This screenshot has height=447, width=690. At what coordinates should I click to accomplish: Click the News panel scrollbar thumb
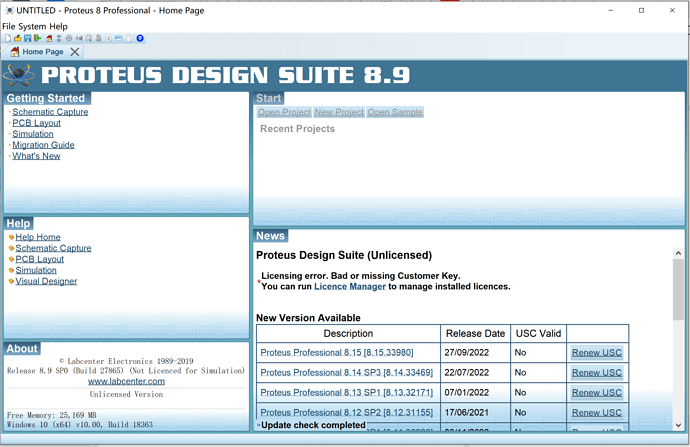678,289
